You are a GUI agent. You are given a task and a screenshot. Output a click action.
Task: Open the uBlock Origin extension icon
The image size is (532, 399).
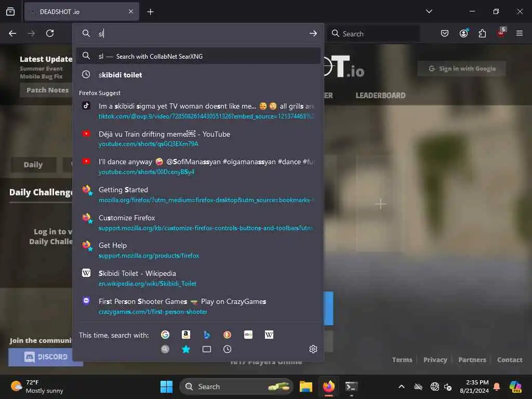(x=501, y=33)
